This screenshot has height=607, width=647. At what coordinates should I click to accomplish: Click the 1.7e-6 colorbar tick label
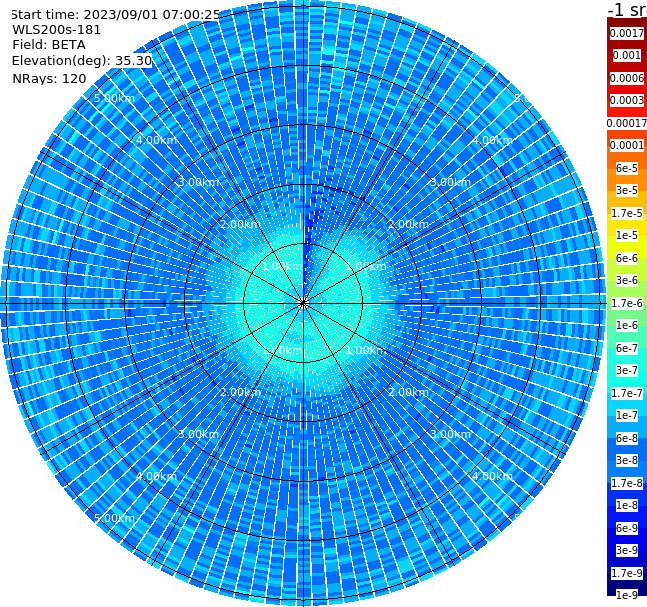(x=627, y=303)
